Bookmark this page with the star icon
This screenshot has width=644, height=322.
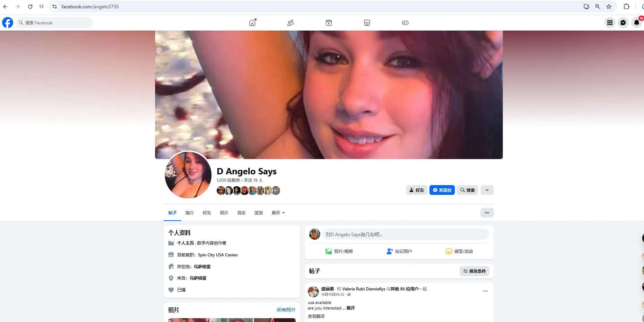[609, 7]
